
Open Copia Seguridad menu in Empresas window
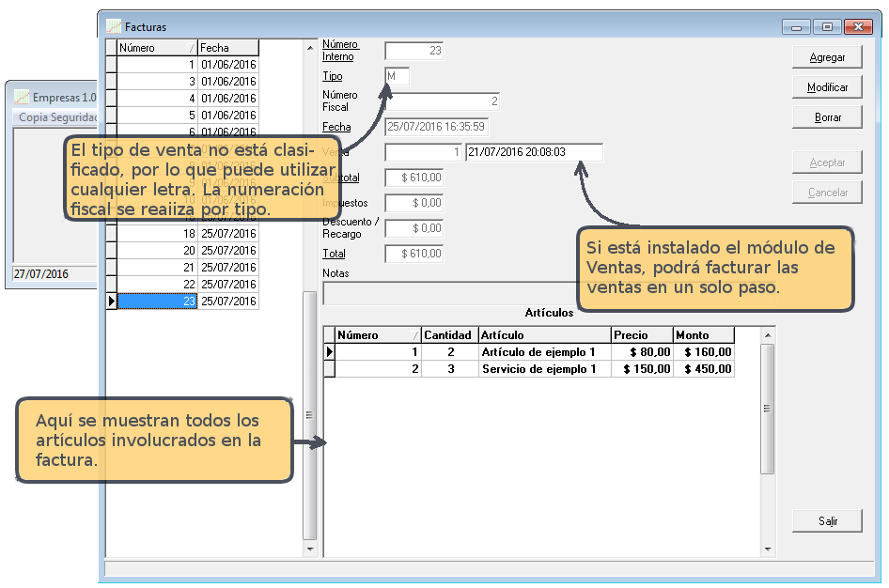(x=56, y=117)
